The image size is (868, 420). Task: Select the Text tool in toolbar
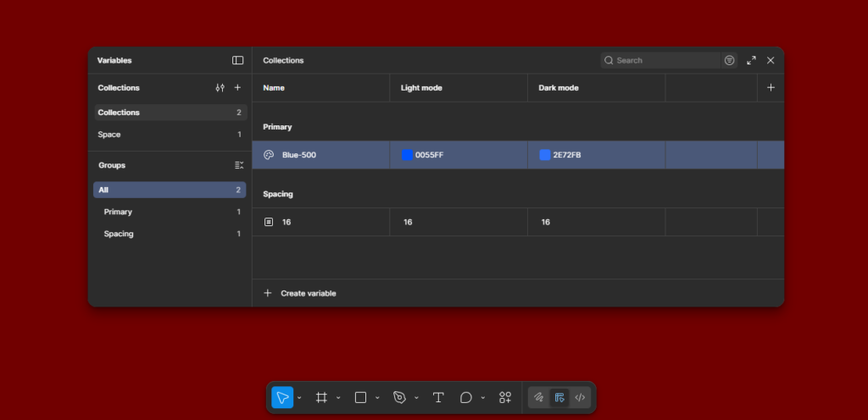click(438, 397)
